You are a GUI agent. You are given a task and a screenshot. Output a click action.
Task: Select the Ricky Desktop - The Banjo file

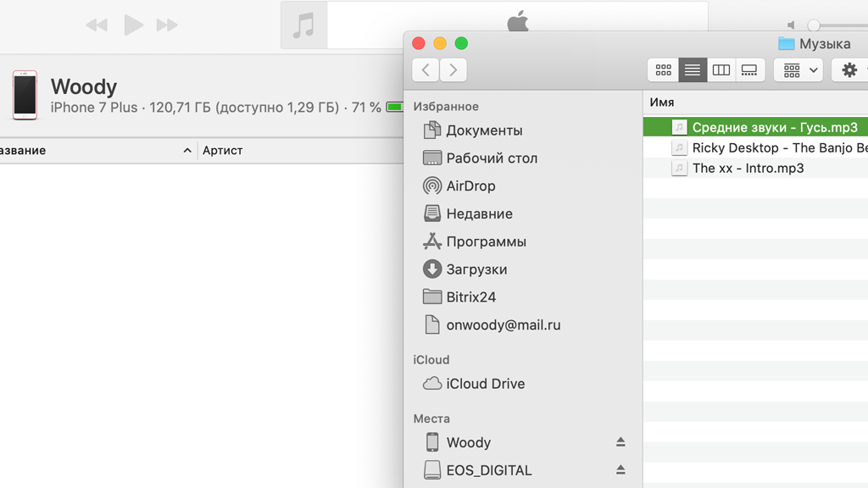[755, 147]
